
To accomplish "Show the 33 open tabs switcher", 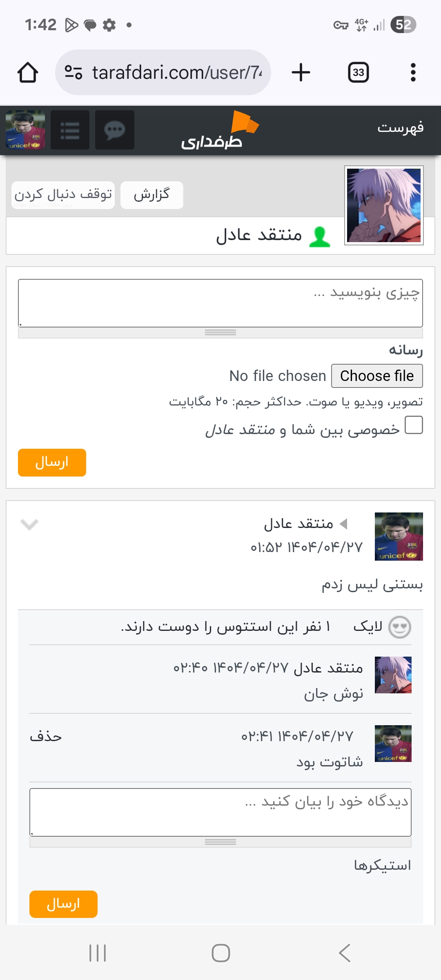I will [x=359, y=73].
